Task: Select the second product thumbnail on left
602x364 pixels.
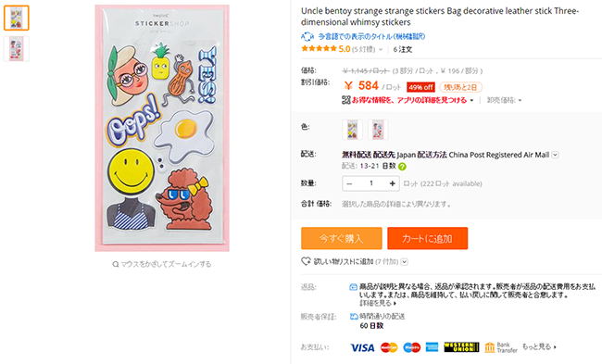Action: 17,49
